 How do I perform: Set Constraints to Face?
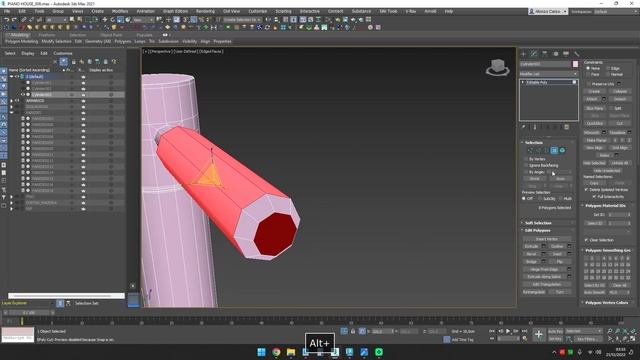[x=588, y=74]
